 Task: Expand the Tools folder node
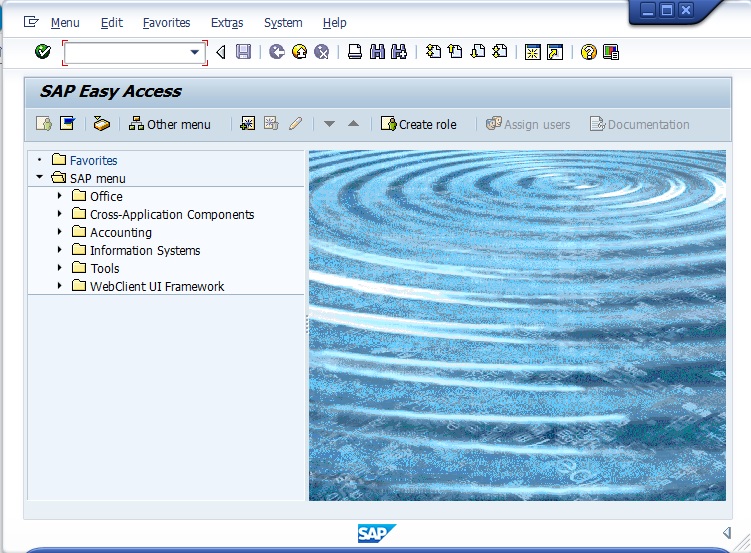(x=60, y=268)
